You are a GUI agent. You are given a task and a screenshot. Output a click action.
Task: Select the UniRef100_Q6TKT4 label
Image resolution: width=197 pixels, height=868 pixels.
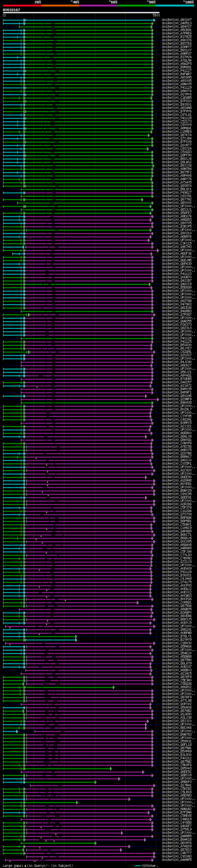pos(176,135)
